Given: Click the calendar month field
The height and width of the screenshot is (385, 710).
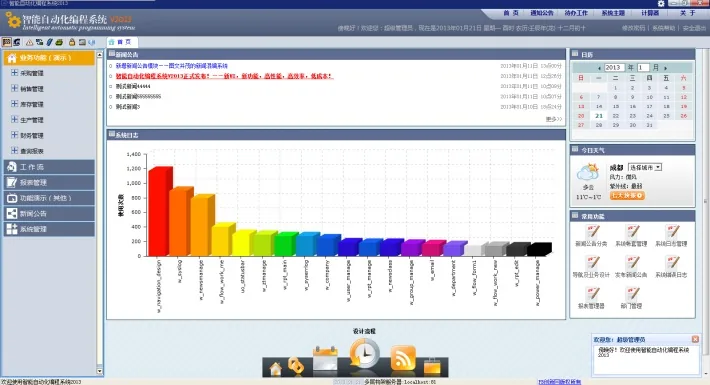Looking at the screenshot, I should (643, 67).
